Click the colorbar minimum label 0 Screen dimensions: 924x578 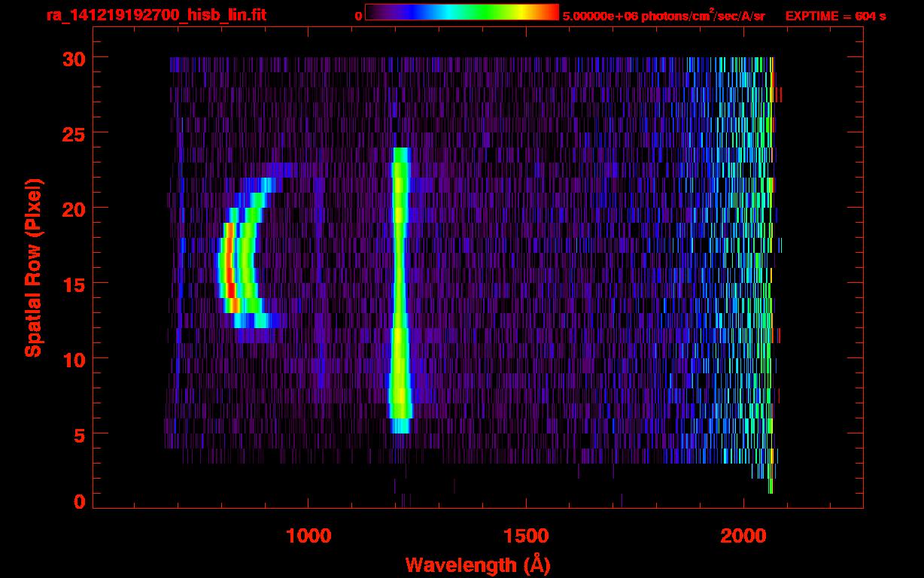pos(358,16)
